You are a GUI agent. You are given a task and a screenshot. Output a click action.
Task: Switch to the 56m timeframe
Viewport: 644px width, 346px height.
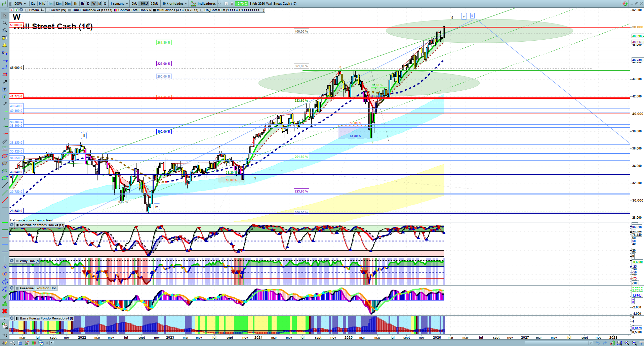pos(68,4)
